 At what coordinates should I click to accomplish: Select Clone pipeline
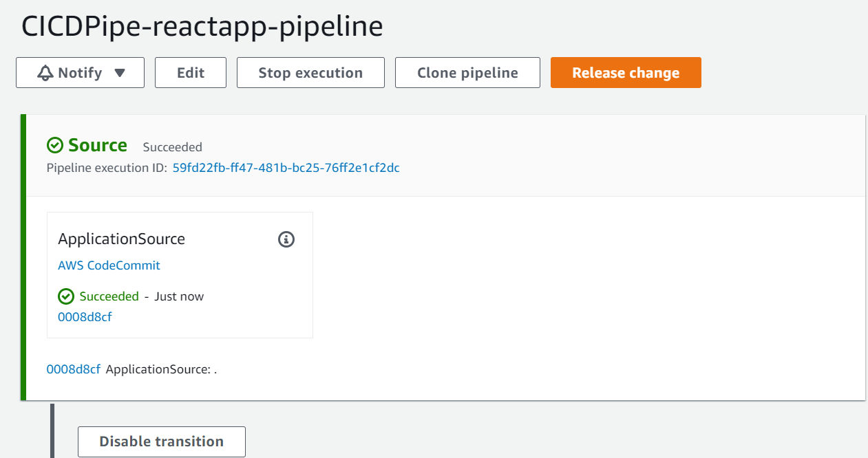[x=467, y=72]
